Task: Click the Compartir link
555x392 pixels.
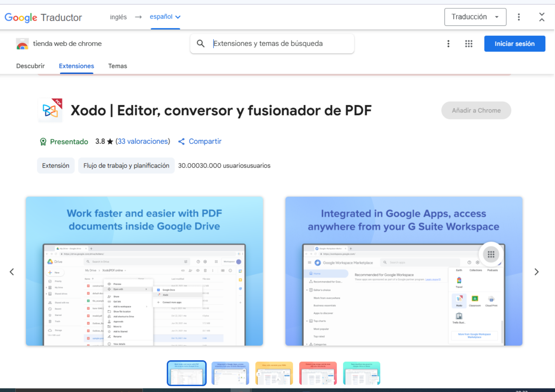Action: pyautogui.click(x=200, y=141)
